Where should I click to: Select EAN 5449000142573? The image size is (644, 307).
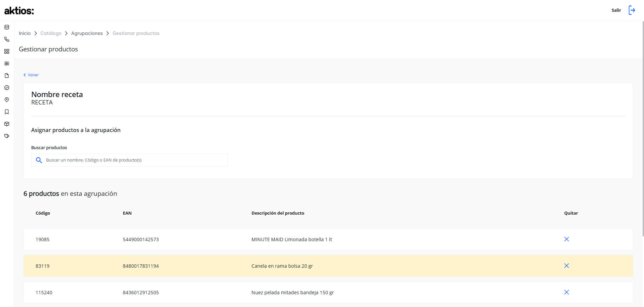[x=141, y=239]
